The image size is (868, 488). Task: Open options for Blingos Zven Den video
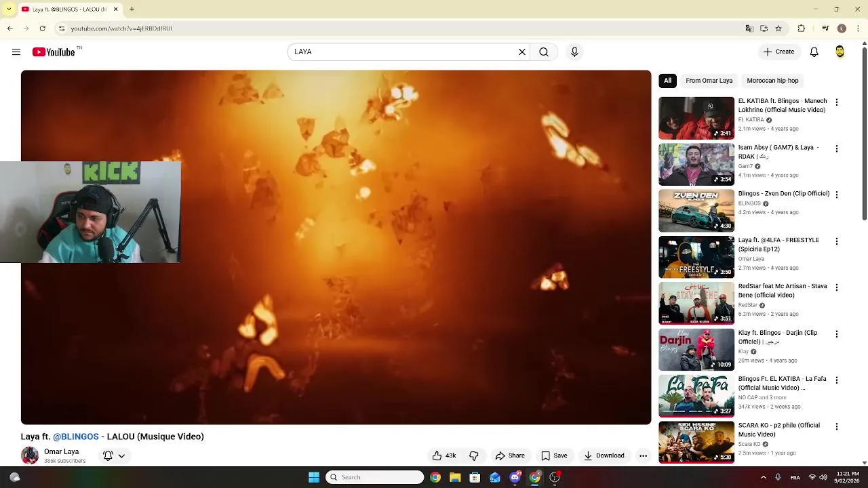tap(836, 195)
